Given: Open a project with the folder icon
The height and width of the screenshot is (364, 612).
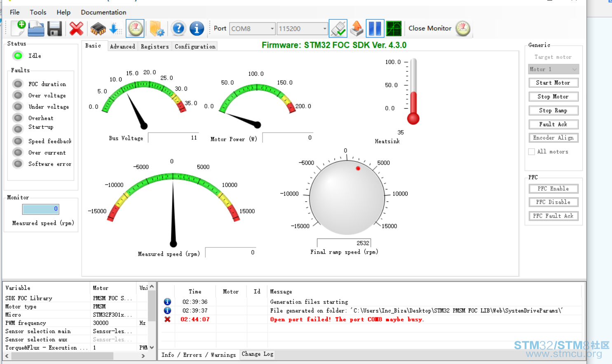Looking at the screenshot, I should [36, 28].
